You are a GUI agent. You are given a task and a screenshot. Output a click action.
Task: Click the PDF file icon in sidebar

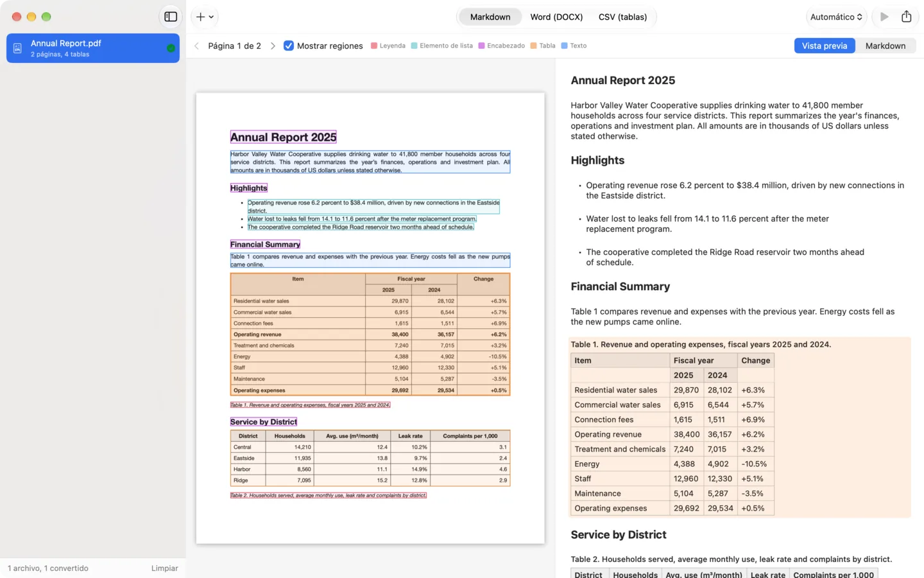coord(17,48)
